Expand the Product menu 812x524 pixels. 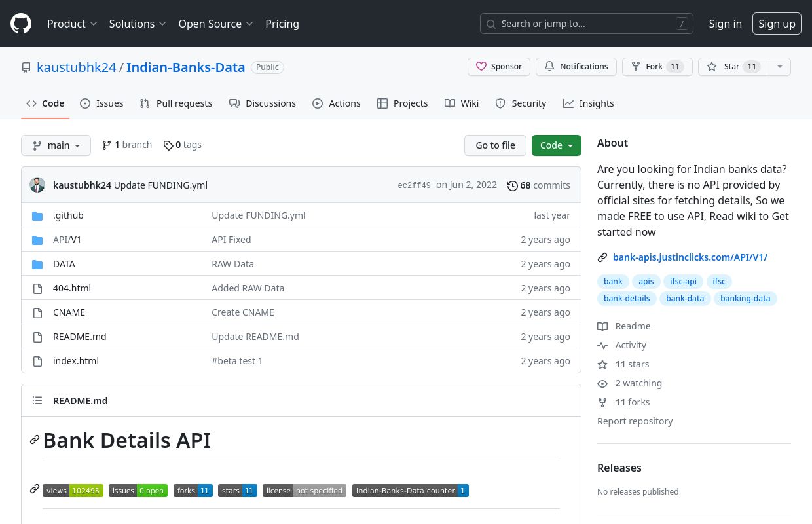point(72,24)
